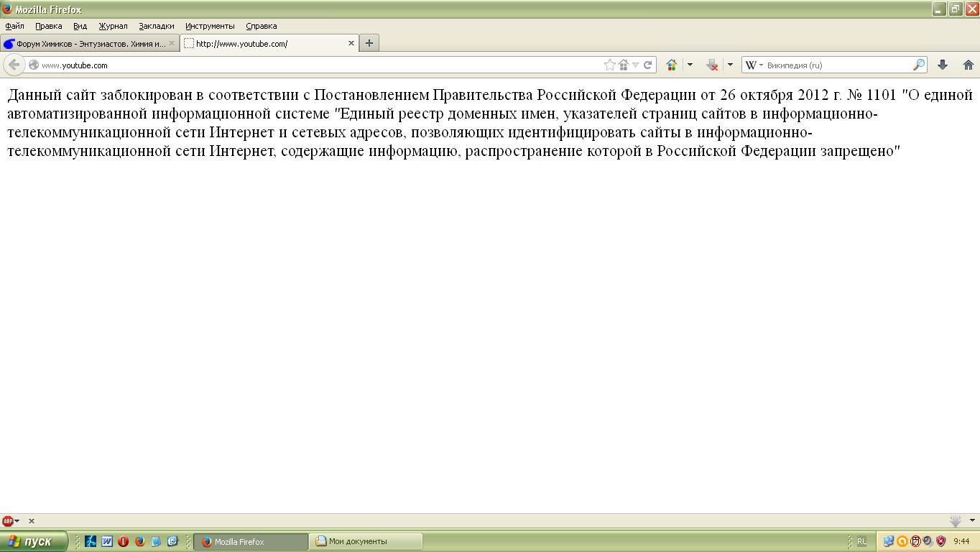Bookmark this page with the star icon
The image size is (980, 552).
tap(610, 65)
